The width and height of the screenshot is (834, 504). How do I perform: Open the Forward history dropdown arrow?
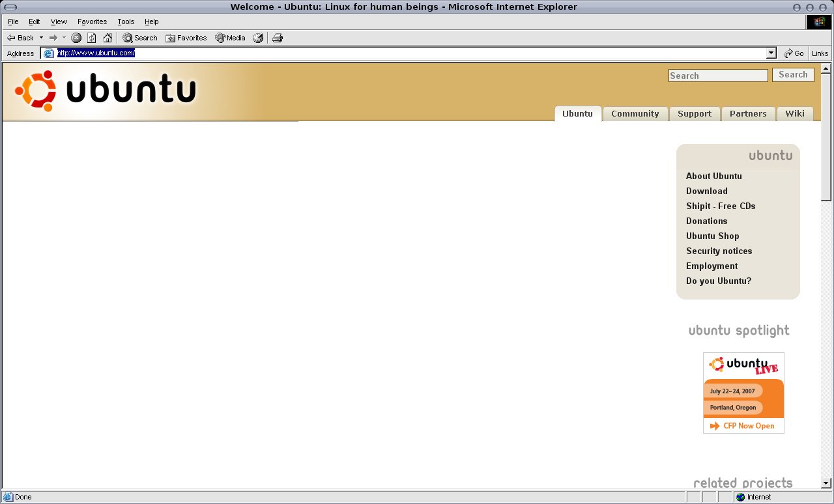64,38
